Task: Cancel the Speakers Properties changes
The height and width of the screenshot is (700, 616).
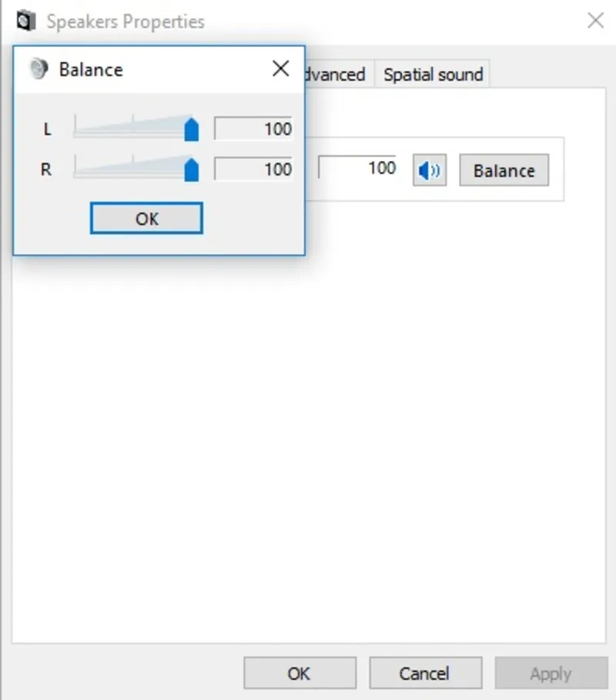Action: [x=425, y=673]
